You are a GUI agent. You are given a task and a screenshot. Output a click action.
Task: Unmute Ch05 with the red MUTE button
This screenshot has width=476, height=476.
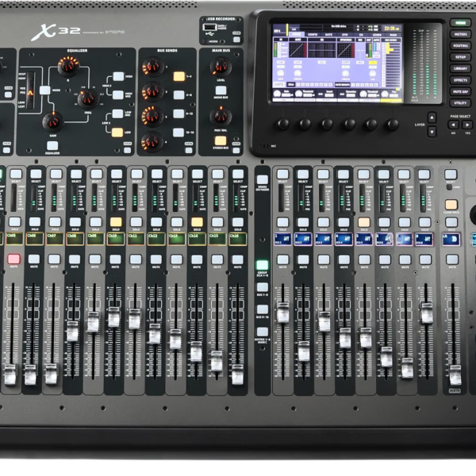(x=13, y=259)
